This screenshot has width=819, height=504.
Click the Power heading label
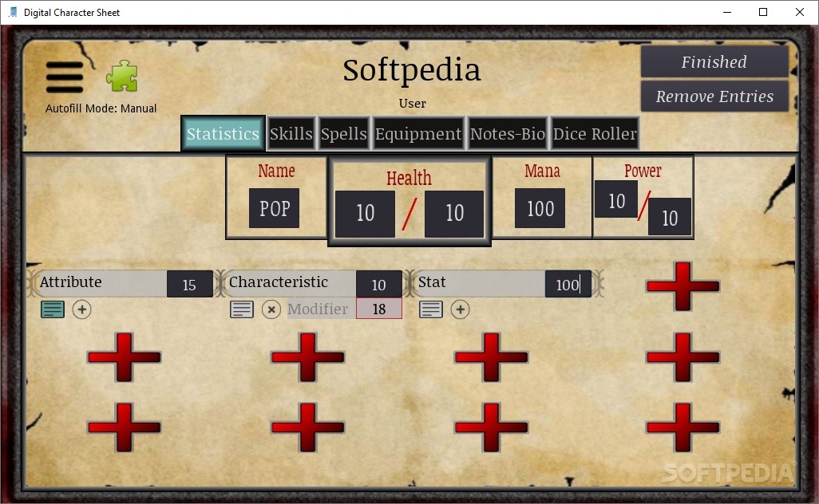[643, 171]
